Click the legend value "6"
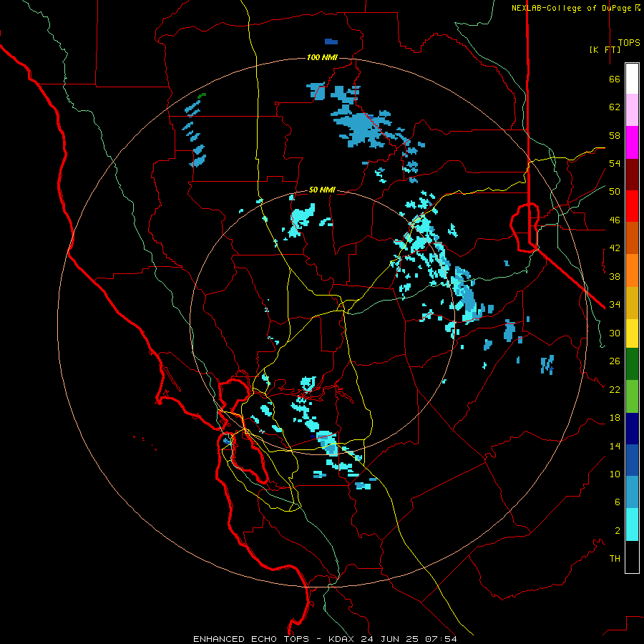Screen dimensions: 644x644 (x=618, y=502)
